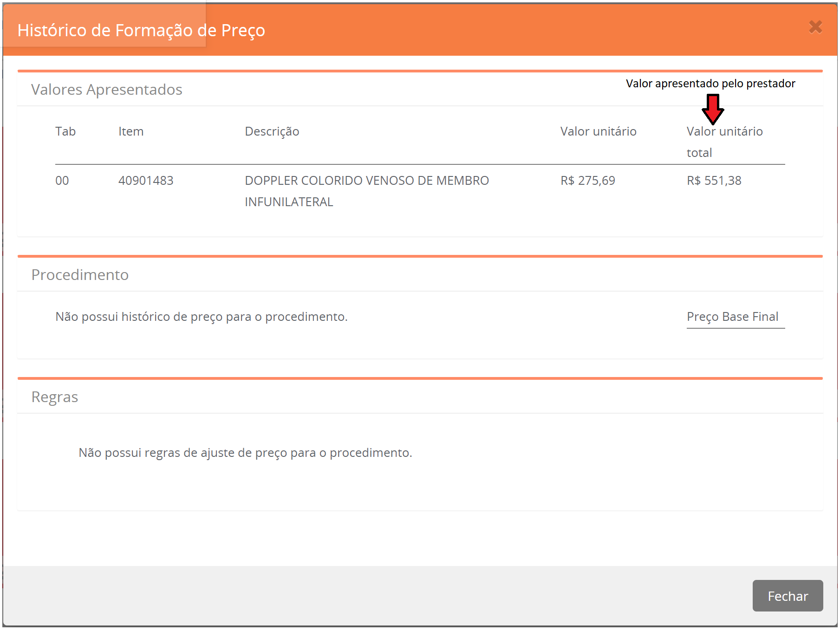Select the Valores Apresentados section header
Image resolution: width=840 pixels, height=631 pixels.
point(106,90)
